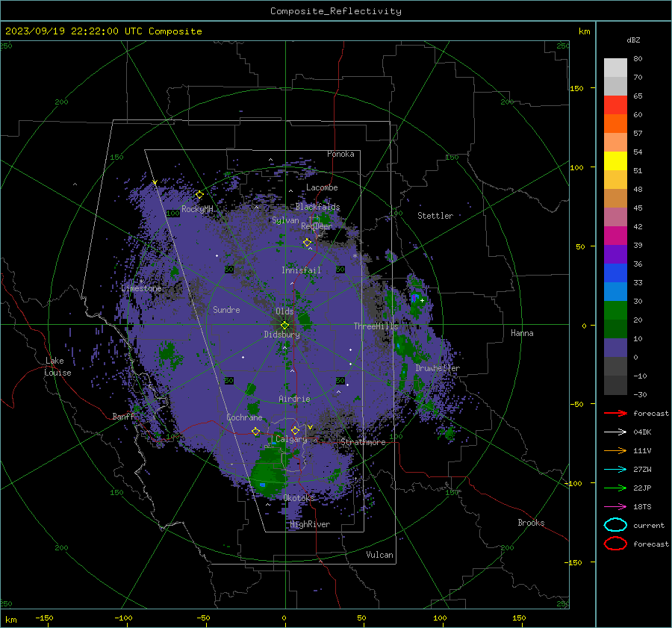Click the dark gray swatch above -30
Image resolution: width=672 pixels, height=628 pixels.
point(615,385)
